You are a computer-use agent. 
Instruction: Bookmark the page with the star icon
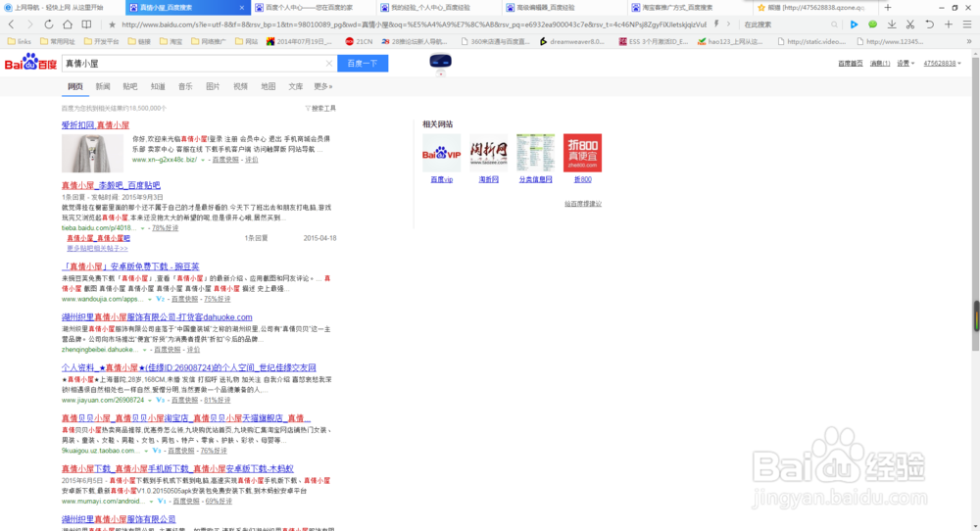click(112, 25)
